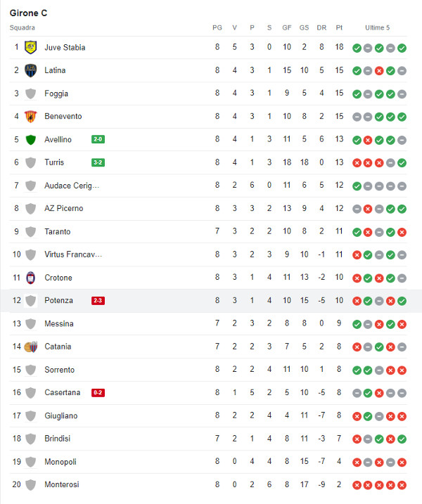The width and height of the screenshot is (422, 504).
Task: Click the Girone C group title
Action: (x=29, y=13)
